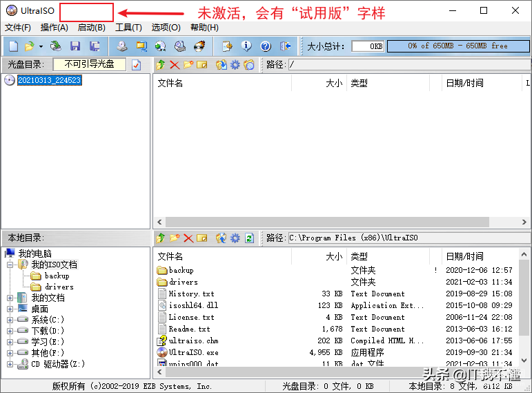Click Extract icon in image toolbar
Image resolution: width=532 pixels, height=393 pixels.
tap(221, 64)
